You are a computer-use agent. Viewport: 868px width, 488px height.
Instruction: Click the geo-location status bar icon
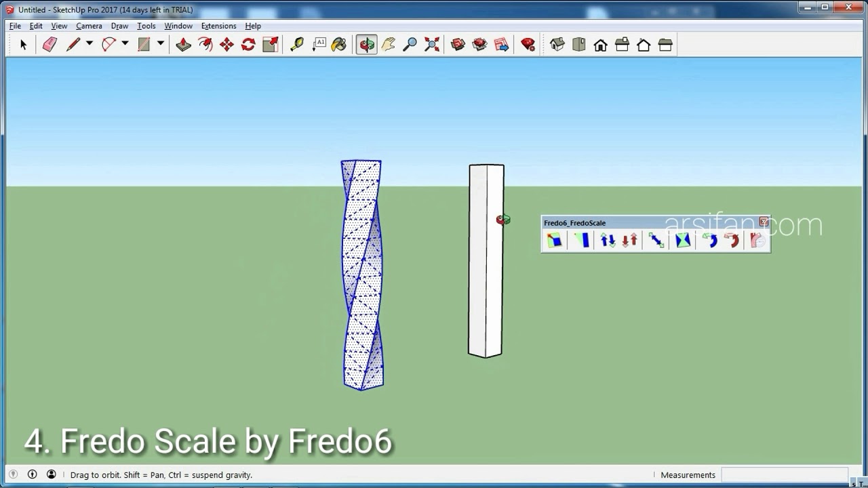pos(13,474)
